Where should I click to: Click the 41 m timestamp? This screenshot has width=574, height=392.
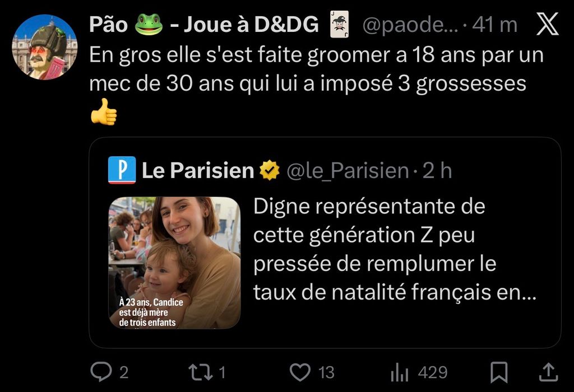[x=494, y=25]
